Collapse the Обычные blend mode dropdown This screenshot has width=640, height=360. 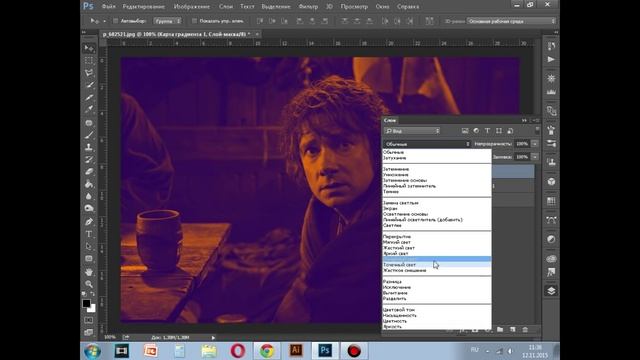(427, 144)
